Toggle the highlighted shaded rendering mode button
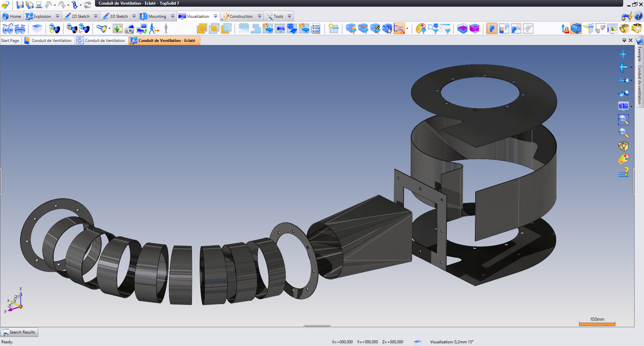This screenshot has width=644, height=346. pos(576,29)
